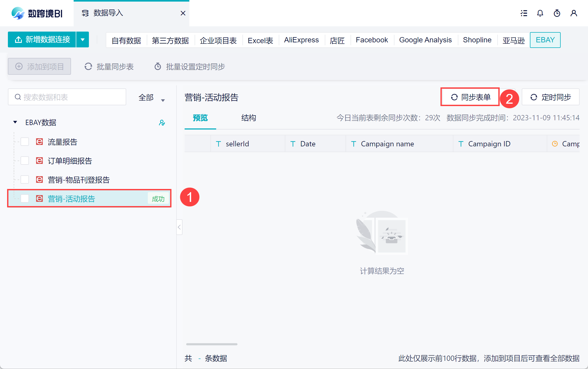The image size is (588, 369).
Task: Switch to the 结构 tab
Action: [249, 118]
